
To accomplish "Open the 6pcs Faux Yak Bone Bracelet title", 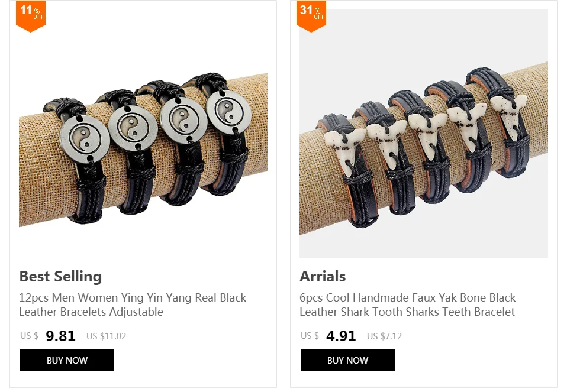I will (408, 304).
